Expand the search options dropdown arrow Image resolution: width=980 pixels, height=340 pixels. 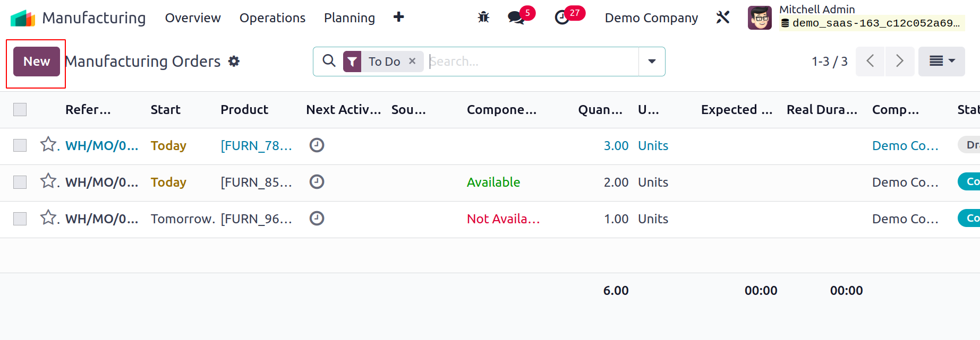[x=652, y=62]
